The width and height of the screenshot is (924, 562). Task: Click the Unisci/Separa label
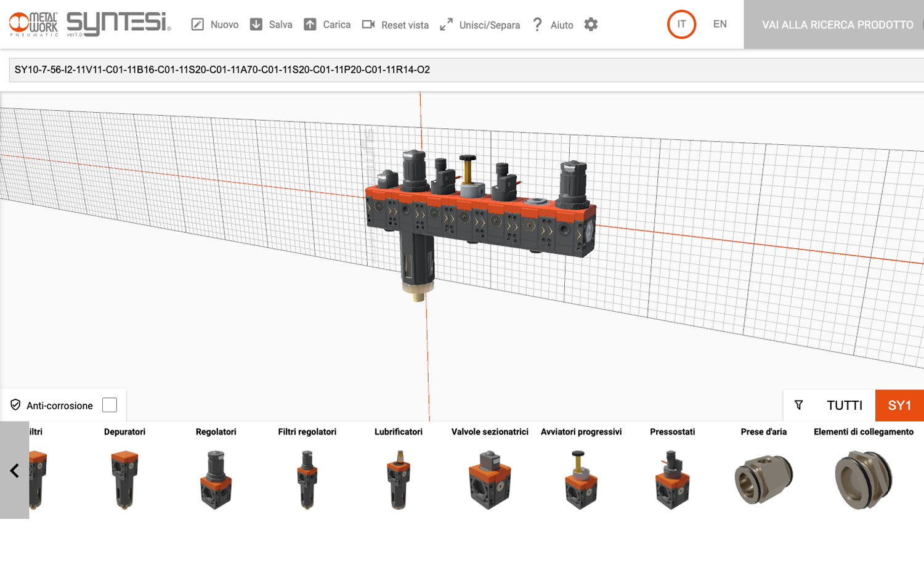[490, 25]
